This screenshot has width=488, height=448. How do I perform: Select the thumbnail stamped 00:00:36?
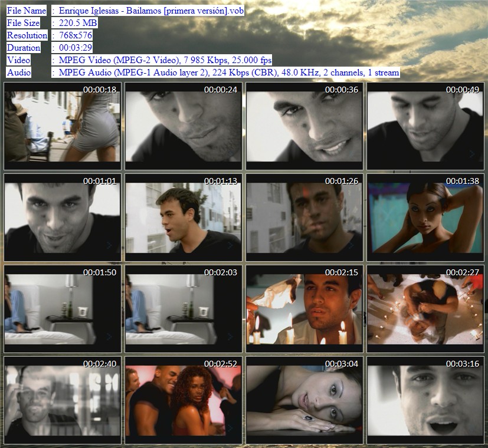click(x=304, y=126)
